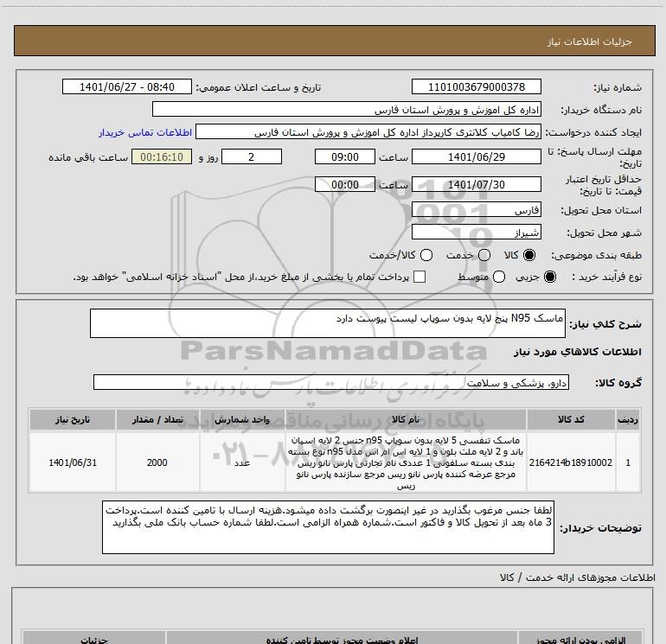
Task: Click the اطلاعات مجوزهای ارائه خدمت / کالا heading
Action: coord(577,577)
